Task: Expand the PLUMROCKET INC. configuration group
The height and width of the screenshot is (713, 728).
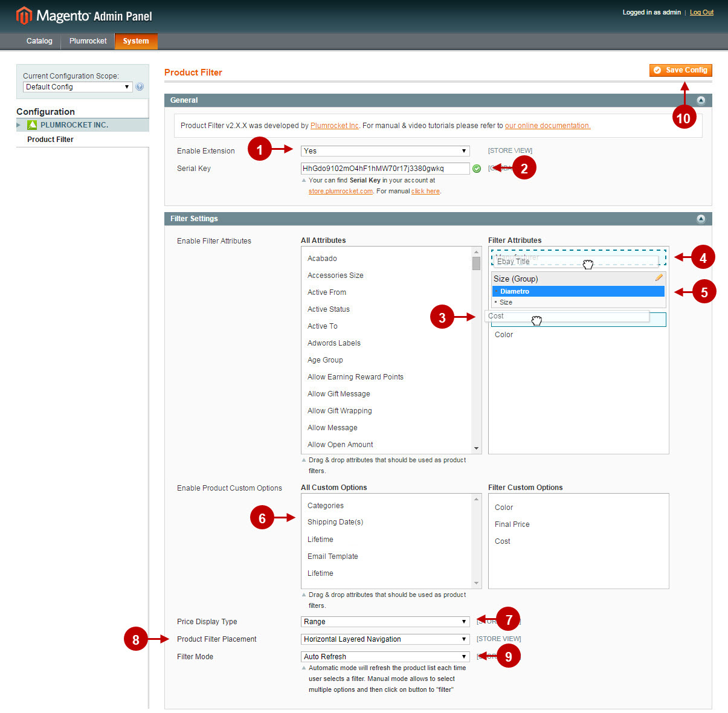Action: 82,125
